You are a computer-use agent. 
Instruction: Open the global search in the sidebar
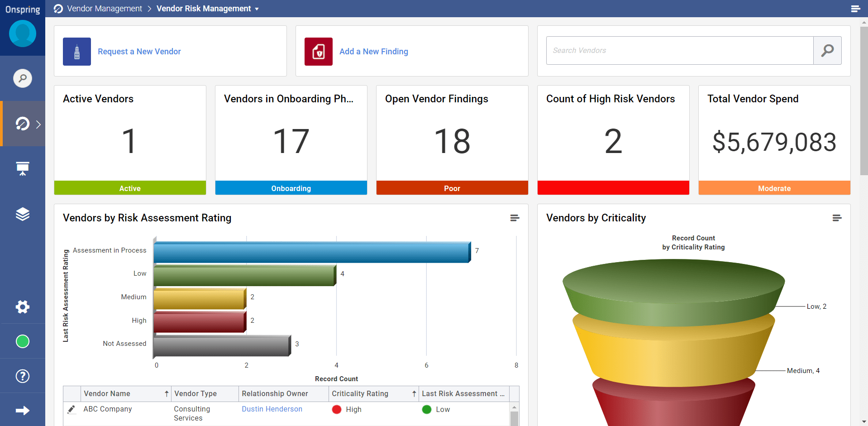point(22,78)
